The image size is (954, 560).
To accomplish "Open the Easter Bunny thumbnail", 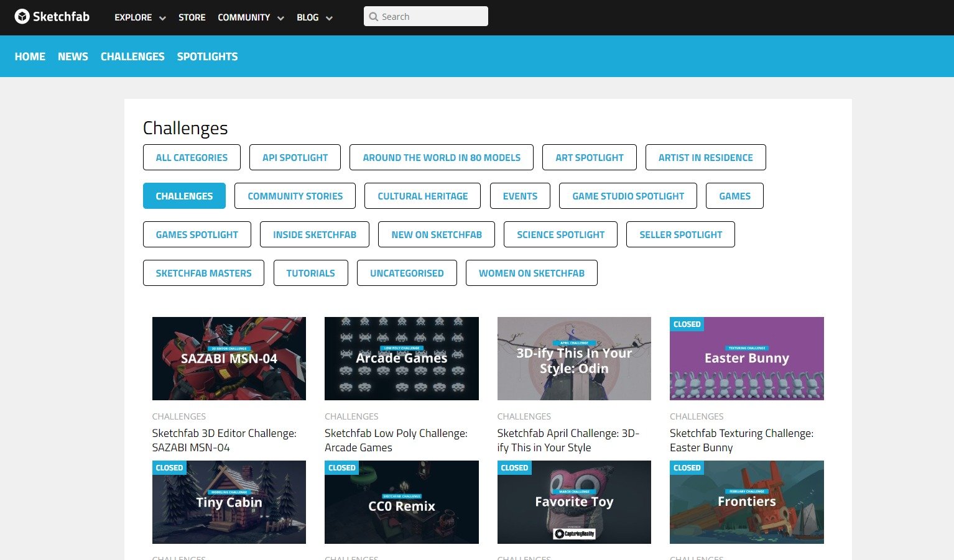I will [747, 359].
